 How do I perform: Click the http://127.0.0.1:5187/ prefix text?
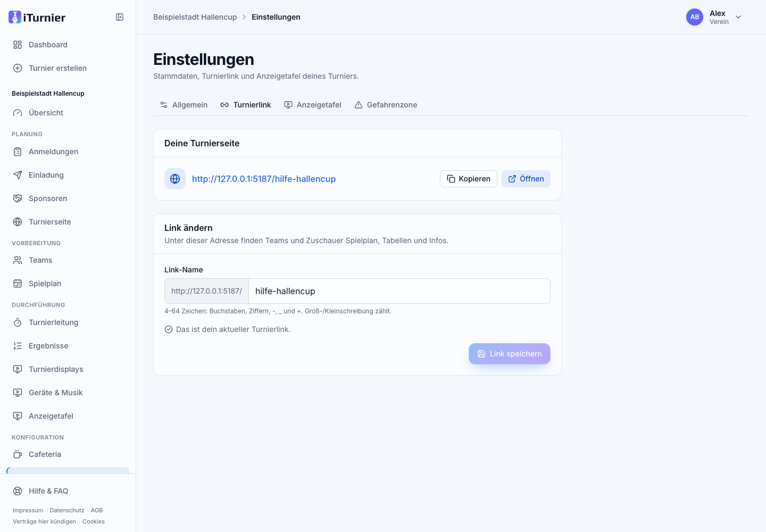pyautogui.click(x=206, y=291)
